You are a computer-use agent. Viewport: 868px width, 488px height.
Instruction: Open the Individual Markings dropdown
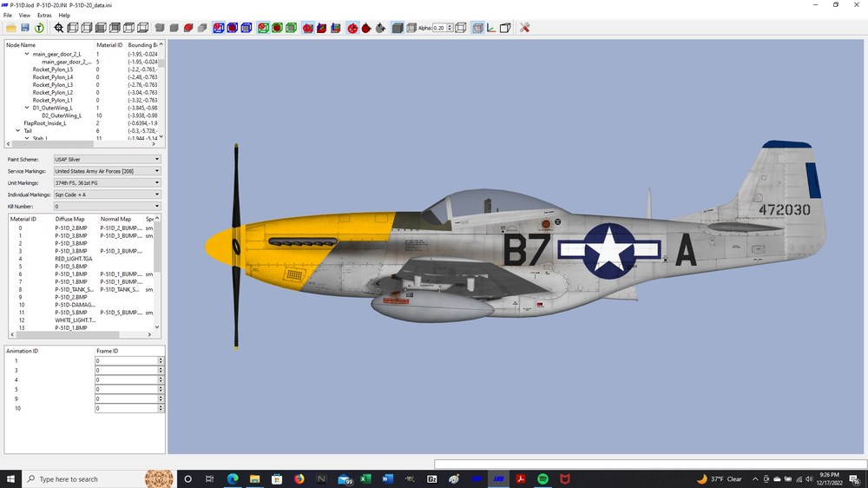coord(107,195)
